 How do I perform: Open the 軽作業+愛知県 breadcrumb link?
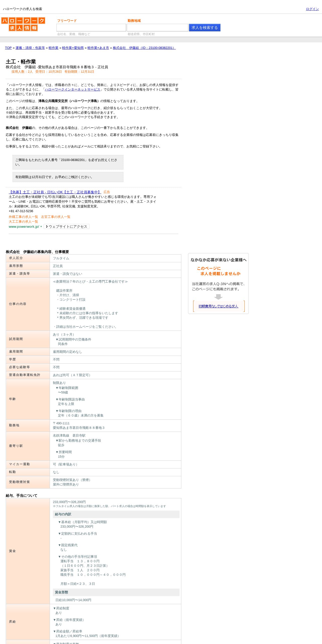point(73,48)
